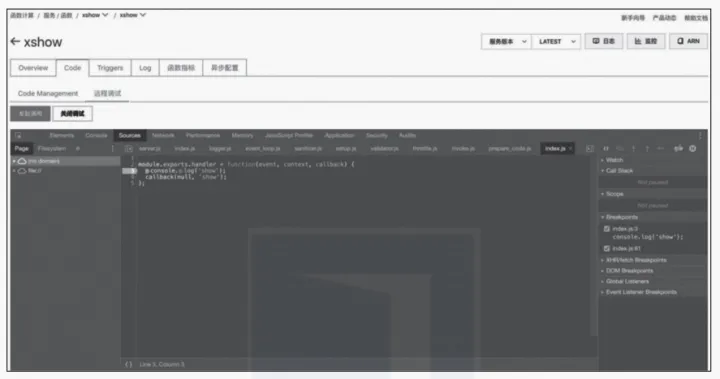Open the 帮助文档 link
The height and width of the screenshot is (379, 720).
pyautogui.click(x=696, y=18)
